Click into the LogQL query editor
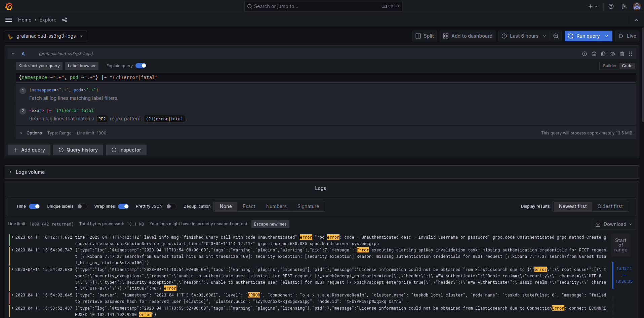 tap(326, 78)
